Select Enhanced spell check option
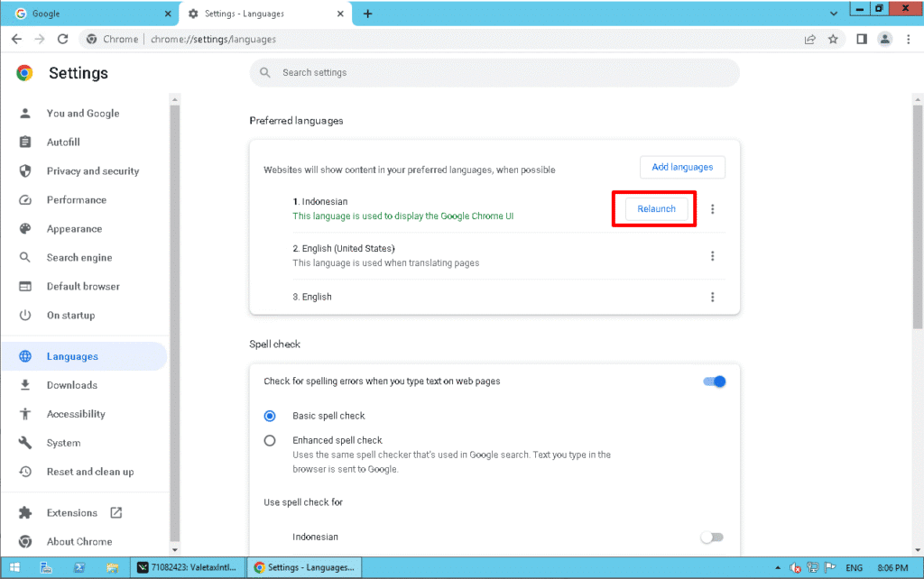 (x=270, y=441)
